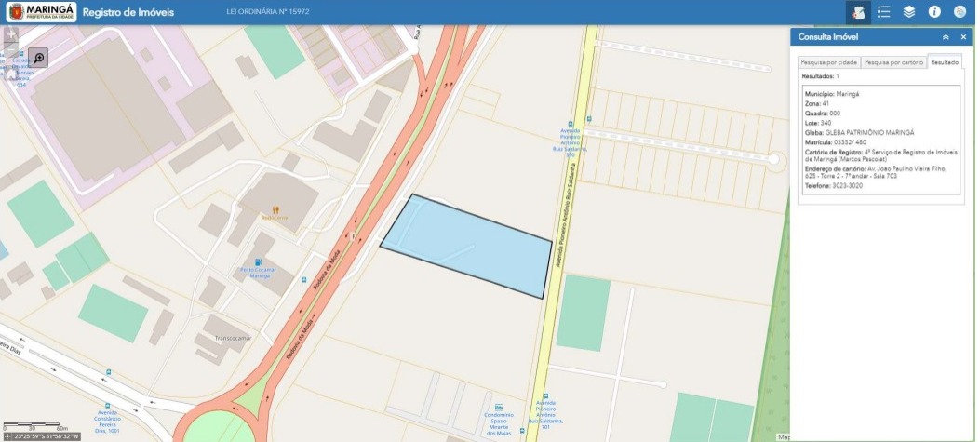Image resolution: width=980 pixels, height=442 pixels.
Task: Click the Registro de Imóveis title
Action: [128, 12]
